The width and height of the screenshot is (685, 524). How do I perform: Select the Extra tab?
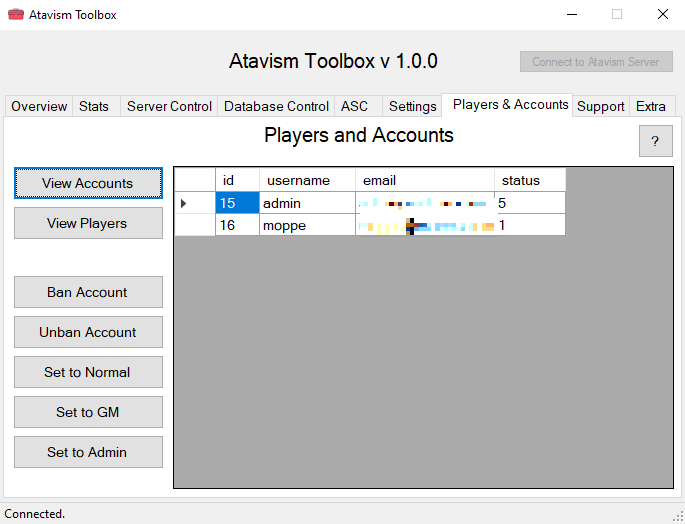tap(650, 106)
